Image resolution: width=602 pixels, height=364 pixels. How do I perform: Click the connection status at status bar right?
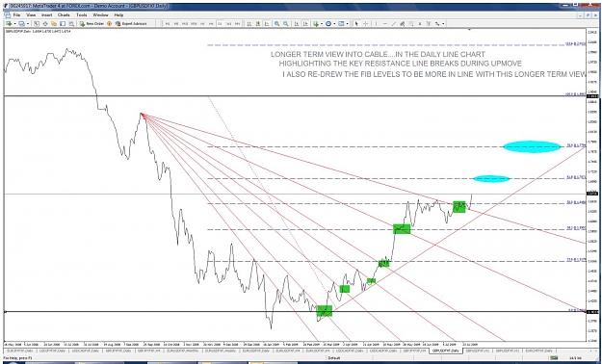point(576,358)
